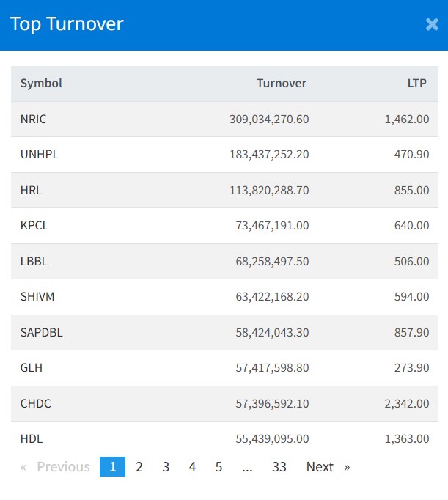This screenshot has width=448, height=500.
Task: Go to pagination page 2
Action: click(x=139, y=467)
